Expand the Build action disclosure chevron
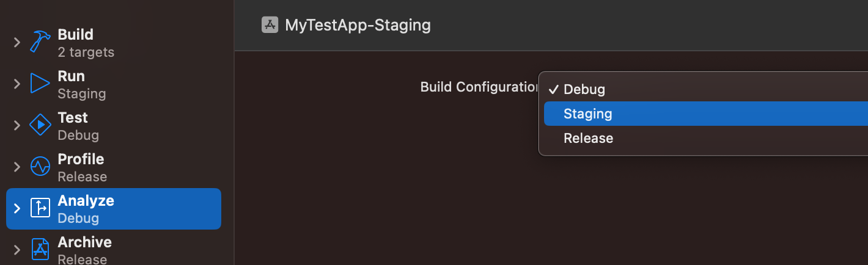The height and width of the screenshot is (265, 868). 17,42
